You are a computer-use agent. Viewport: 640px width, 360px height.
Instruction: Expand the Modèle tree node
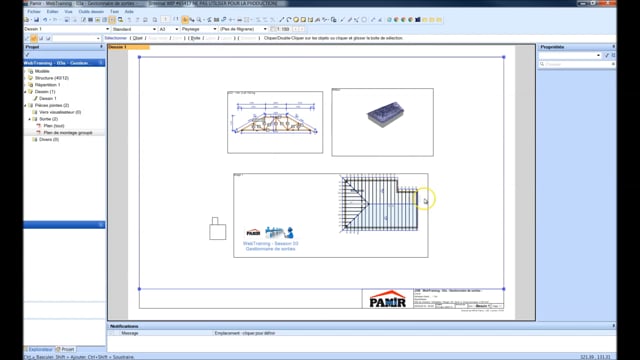click(25, 71)
